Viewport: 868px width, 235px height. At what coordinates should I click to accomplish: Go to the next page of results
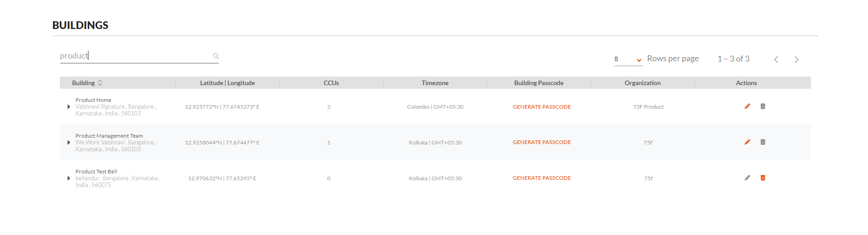pyautogui.click(x=796, y=59)
